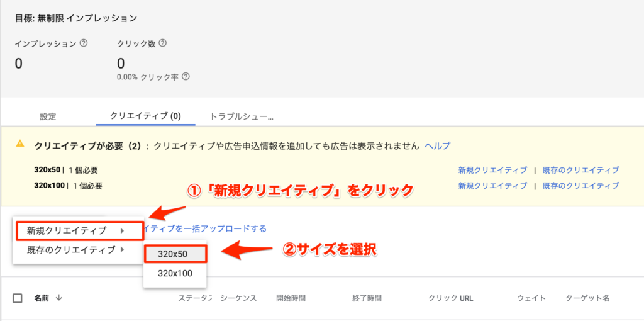Viewport: 644px width, 321px height.
Task: Expand 新規クリエイティブ submenu arrow
Action: (122, 231)
